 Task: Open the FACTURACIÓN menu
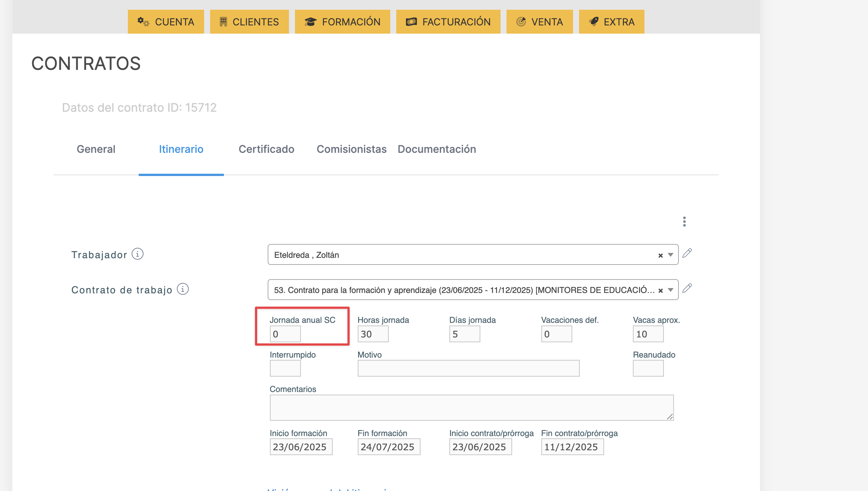coord(448,22)
